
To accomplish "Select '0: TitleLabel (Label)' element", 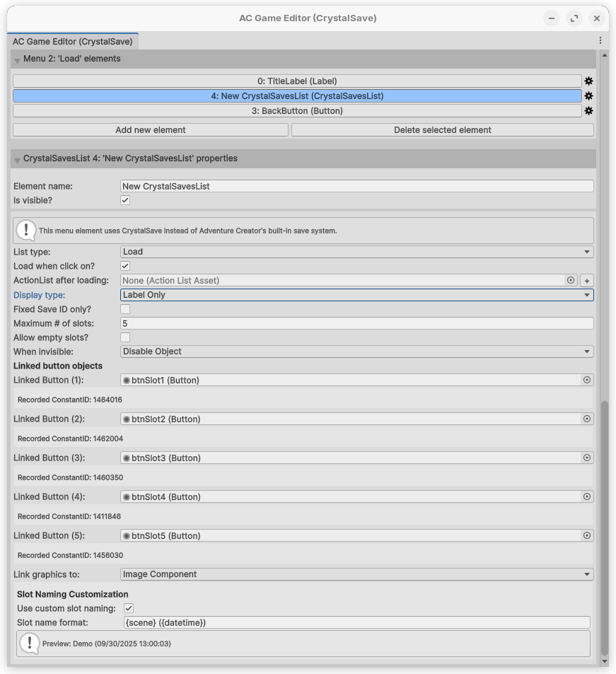I will tap(297, 81).
